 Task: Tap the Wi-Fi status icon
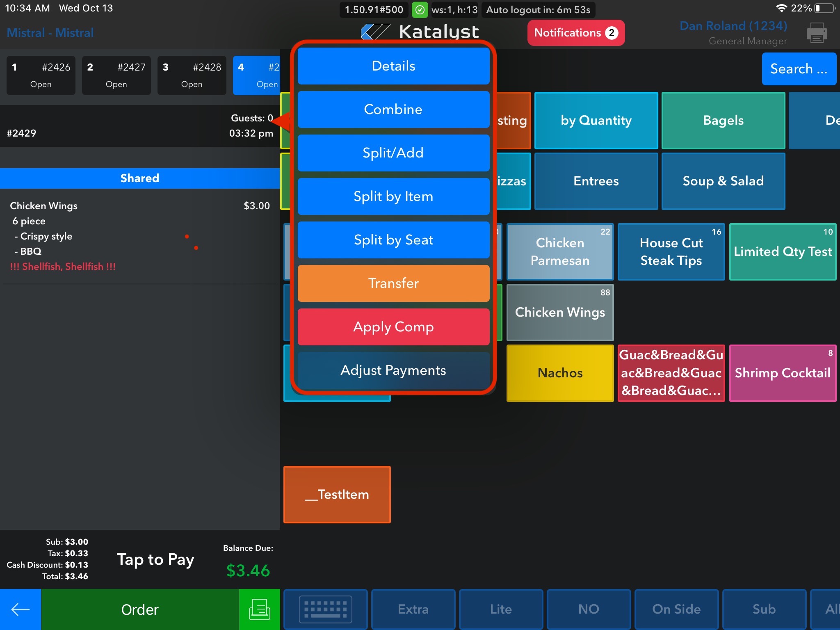point(781,8)
